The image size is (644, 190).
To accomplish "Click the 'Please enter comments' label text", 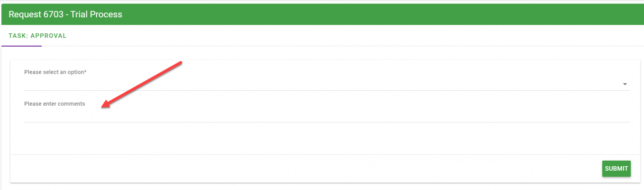I will coord(55,104).
